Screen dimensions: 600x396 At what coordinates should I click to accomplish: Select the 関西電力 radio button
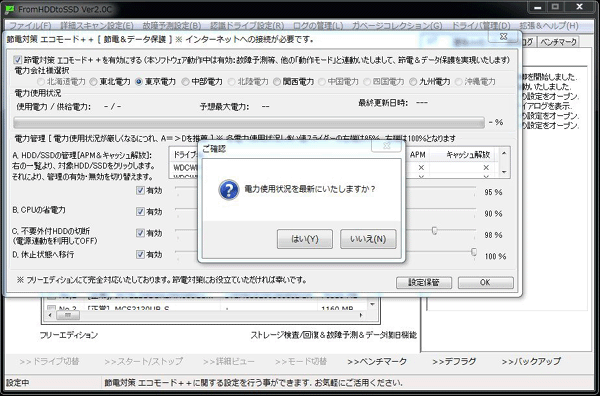coord(277,81)
